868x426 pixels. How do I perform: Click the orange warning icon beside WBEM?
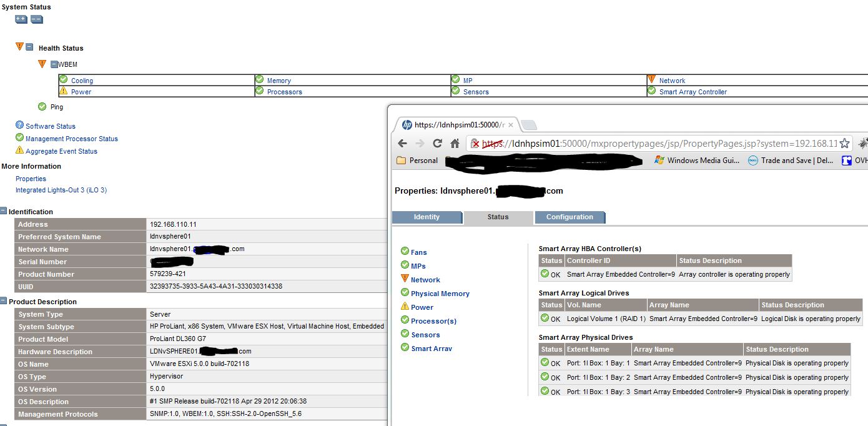pyautogui.click(x=42, y=64)
